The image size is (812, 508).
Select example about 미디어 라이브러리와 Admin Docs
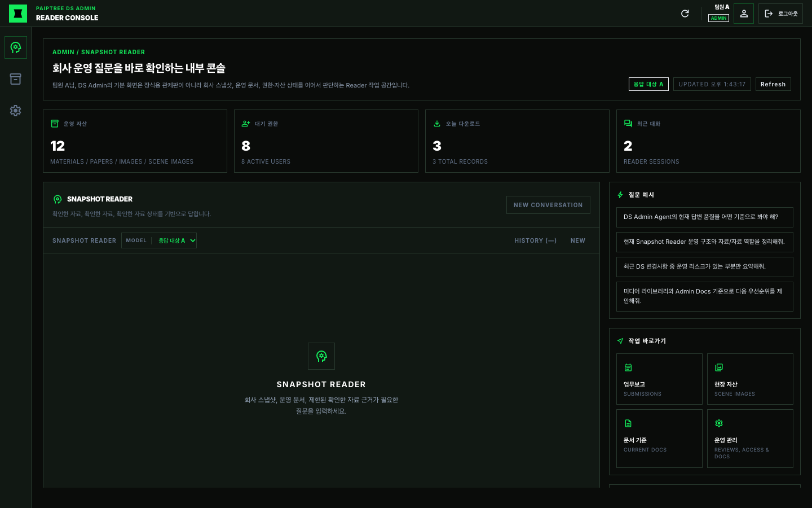tap(705, 296)
